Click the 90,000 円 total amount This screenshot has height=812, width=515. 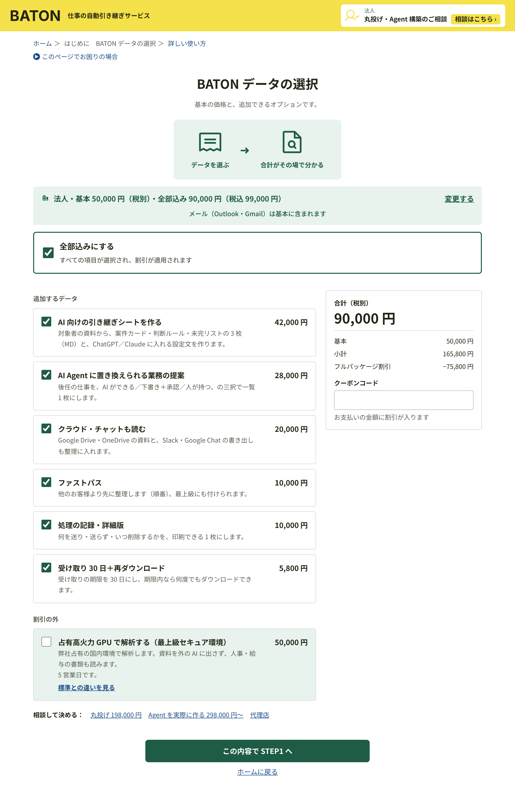pos(365,319)
